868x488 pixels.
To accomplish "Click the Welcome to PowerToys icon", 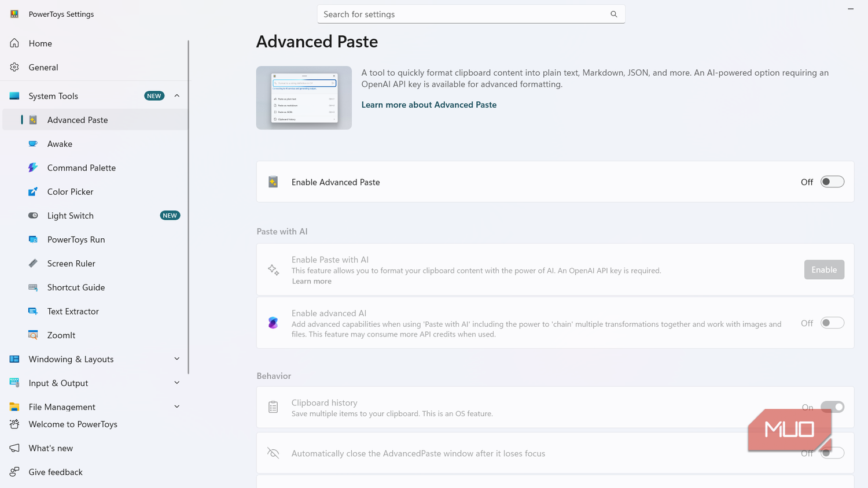I will (14, 424).
